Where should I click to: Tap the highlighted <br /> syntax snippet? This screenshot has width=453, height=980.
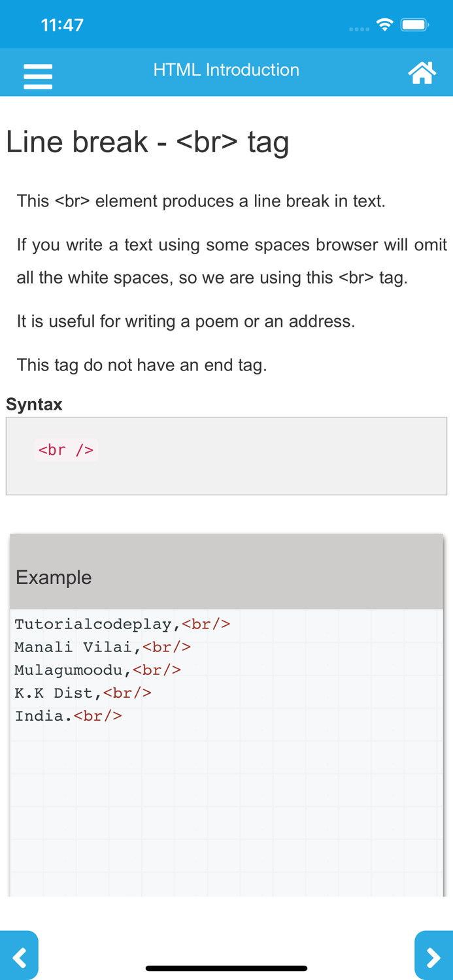(65, 449)
